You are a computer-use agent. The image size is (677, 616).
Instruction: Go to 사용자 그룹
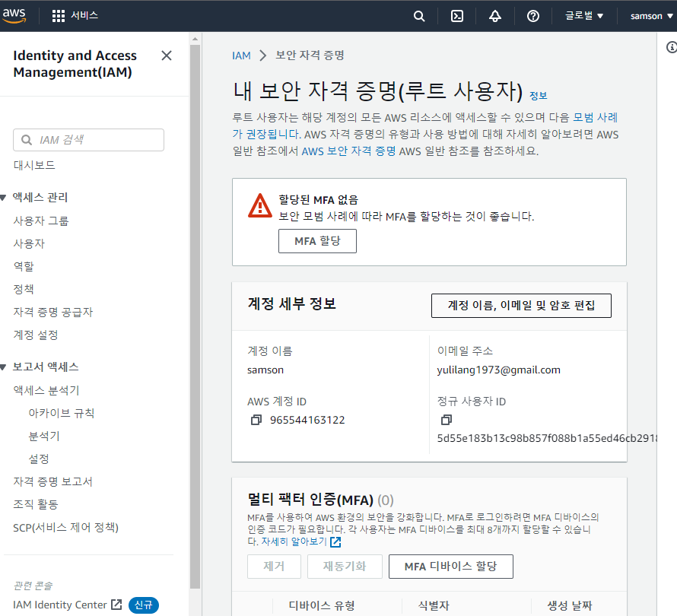pos(41,221)
